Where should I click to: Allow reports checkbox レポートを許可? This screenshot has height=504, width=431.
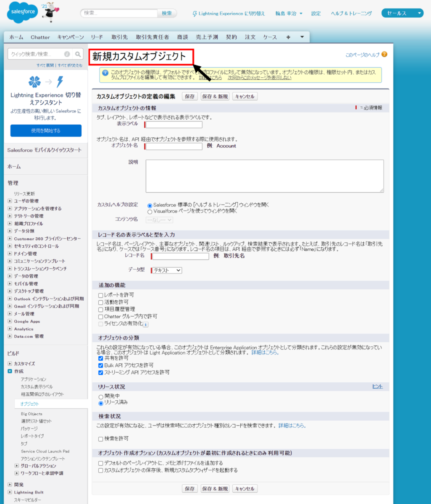100,295
